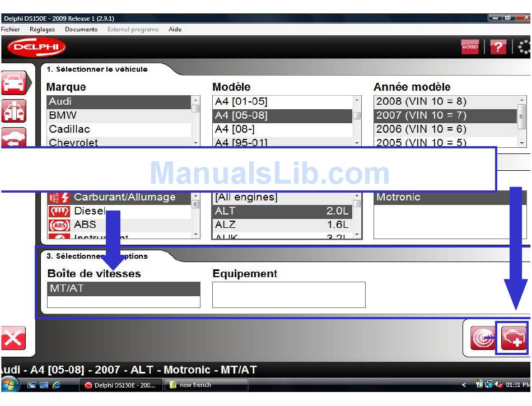Viewport: 532px width, 406px height.
Task: Select BMW in the Marque list
Action: [119, 116]
